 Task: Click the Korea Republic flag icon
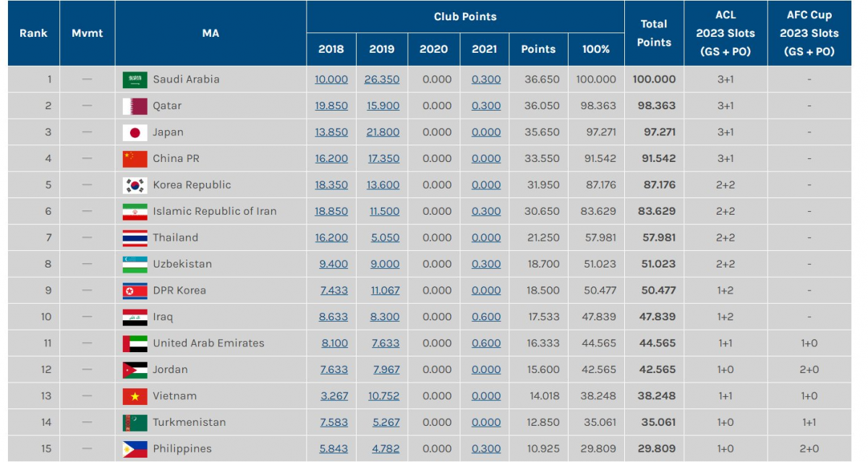[x=135, y=185]
